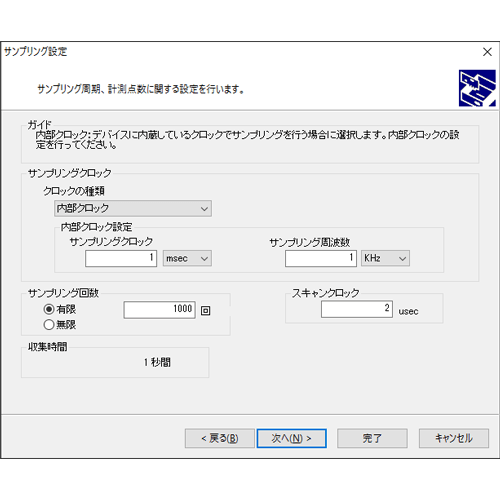Image resolution: width=500 pixels, height=500 pixels.
Task: Click the サンプリング周波数 value input field
Action: (321, 258)
